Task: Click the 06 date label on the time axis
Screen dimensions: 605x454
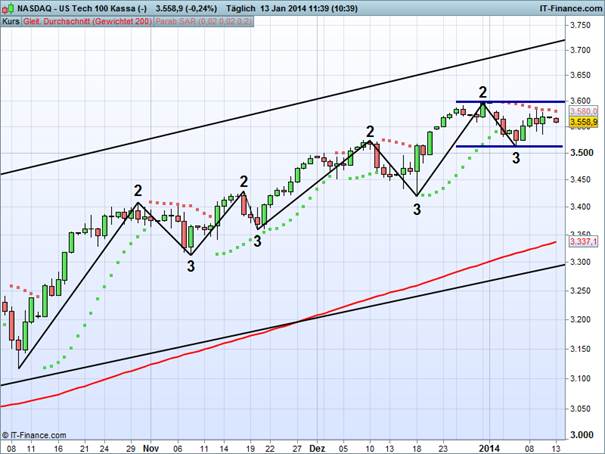Action: (178, 449)
